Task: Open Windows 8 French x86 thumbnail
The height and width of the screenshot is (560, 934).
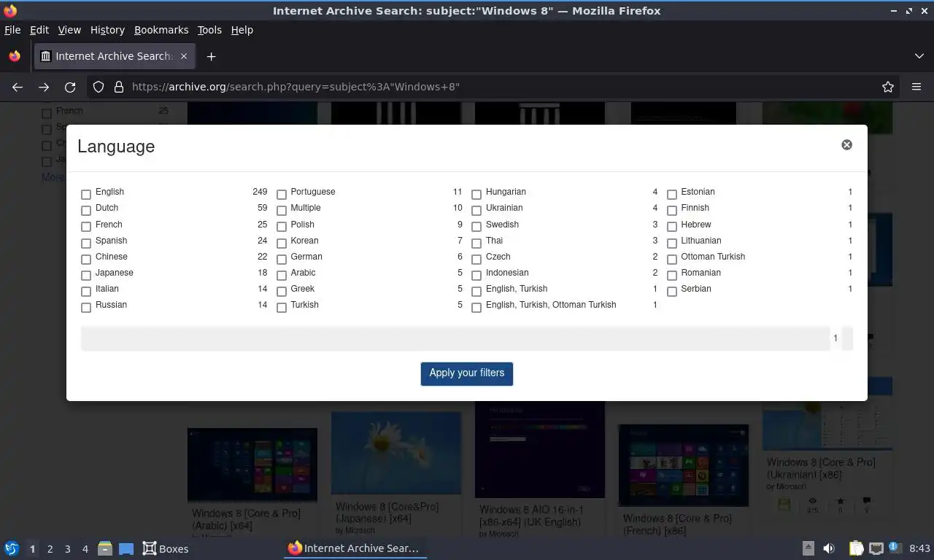Action: click(x=684, y=465)
